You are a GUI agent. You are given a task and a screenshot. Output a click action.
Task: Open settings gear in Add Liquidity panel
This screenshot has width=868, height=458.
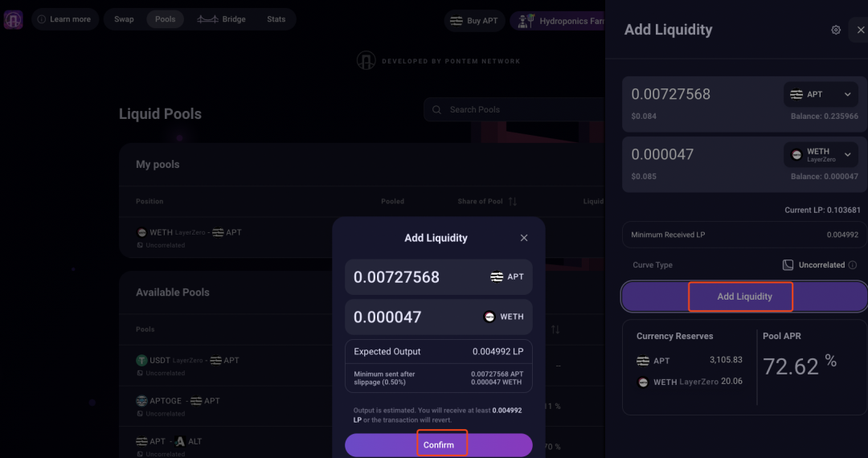(x=836, y=30)
